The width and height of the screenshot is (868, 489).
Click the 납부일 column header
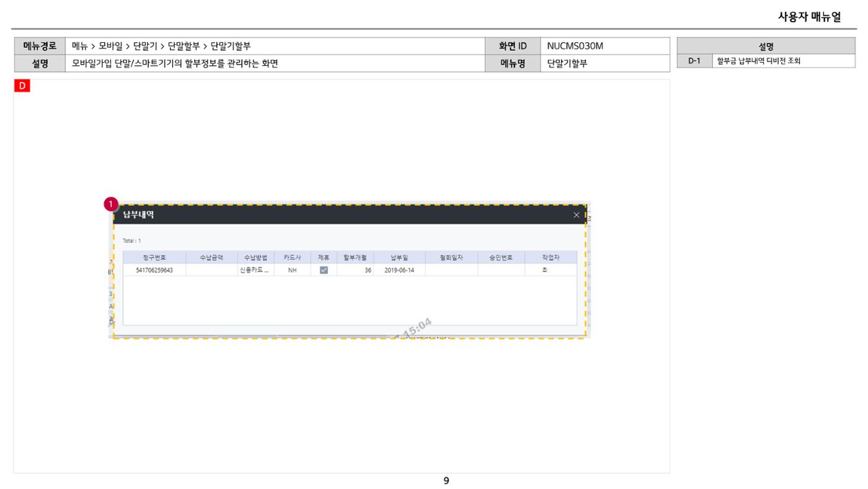pos(399,258)
